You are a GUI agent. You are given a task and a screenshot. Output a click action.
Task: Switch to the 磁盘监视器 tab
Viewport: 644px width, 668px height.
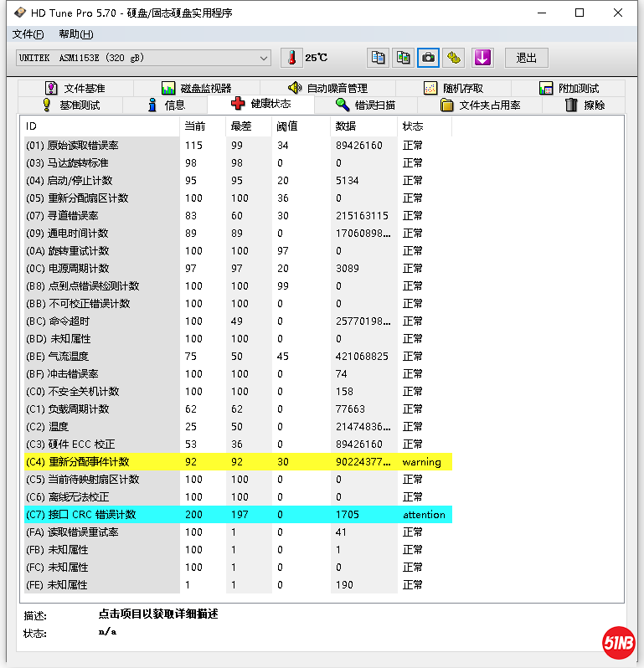tap(196, 88)
